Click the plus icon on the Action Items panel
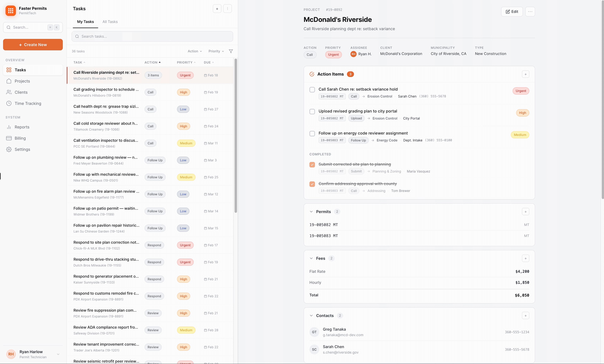Image resolution: width=604 pixels, height=364 pixels. 526,74
